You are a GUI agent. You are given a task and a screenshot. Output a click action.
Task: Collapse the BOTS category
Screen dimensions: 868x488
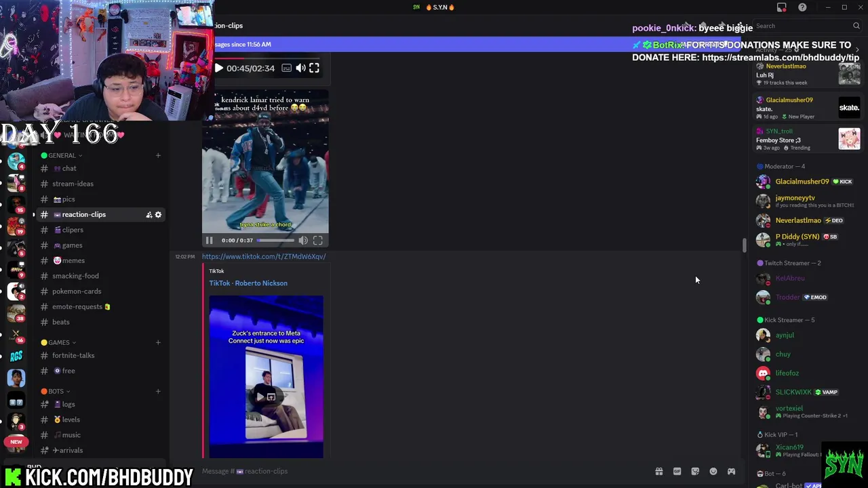(56, 391)
